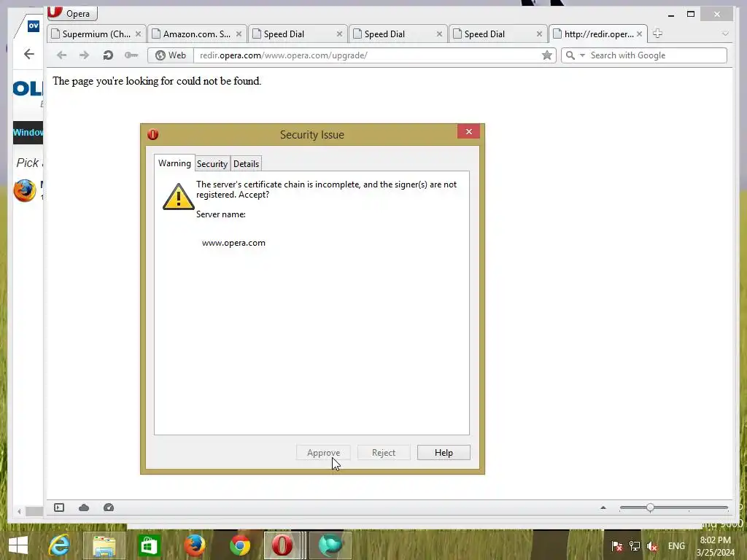Toggle Opera panels icon in status bar
Viewport: 747px width, 560px height.
pyautogui.click(x=59, y=507)
